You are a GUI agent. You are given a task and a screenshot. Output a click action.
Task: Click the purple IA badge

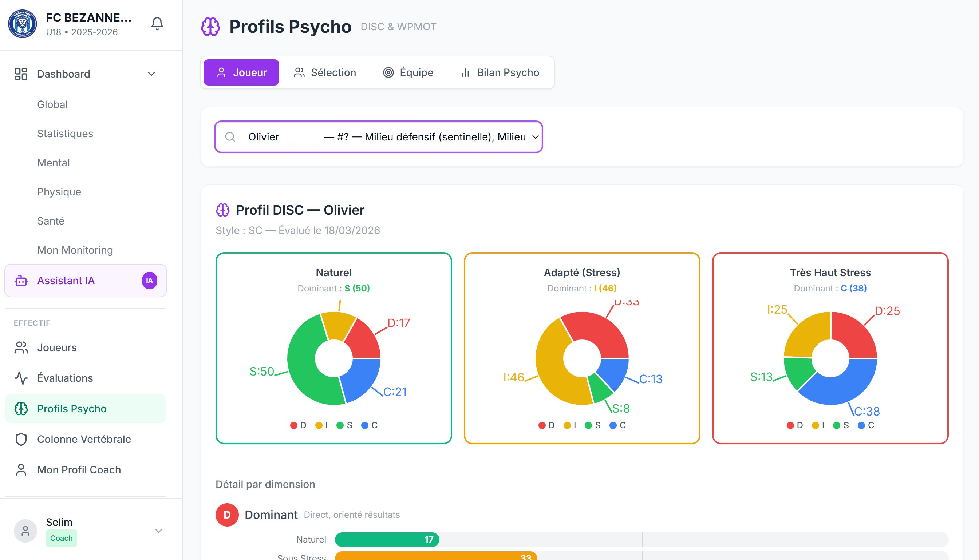149,281
